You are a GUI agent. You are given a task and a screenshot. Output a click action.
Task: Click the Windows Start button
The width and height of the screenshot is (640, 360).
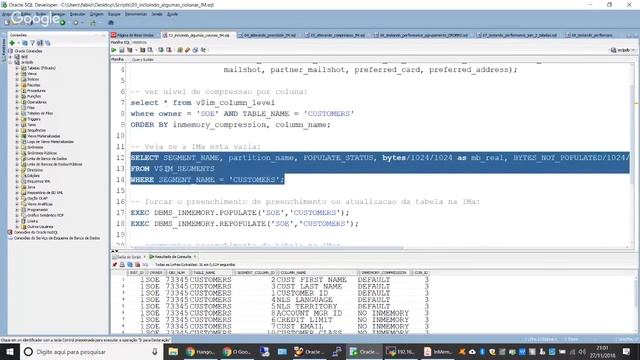pyautogui.click(x=10, y=351)
